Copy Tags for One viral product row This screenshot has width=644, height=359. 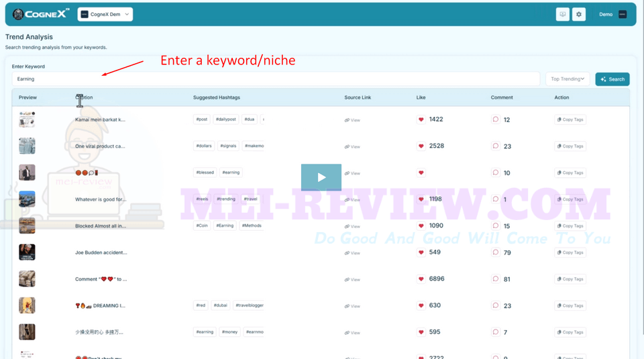click(570, 146)
